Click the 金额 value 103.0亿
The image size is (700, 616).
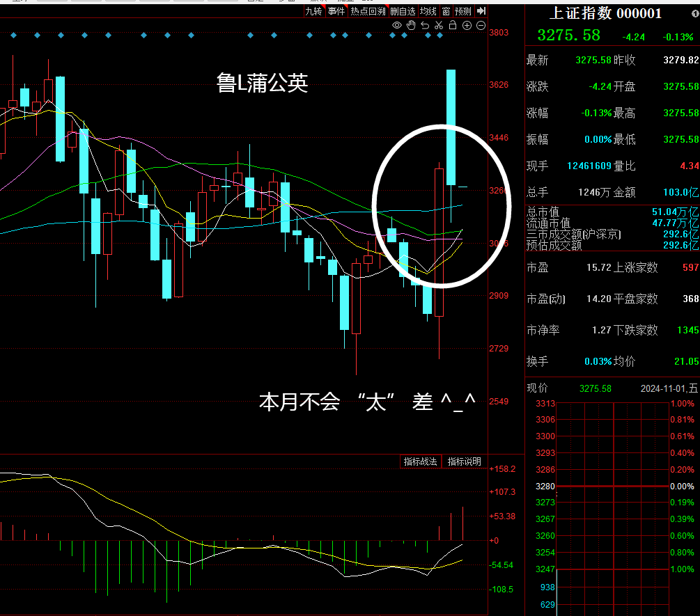(680, 192)
